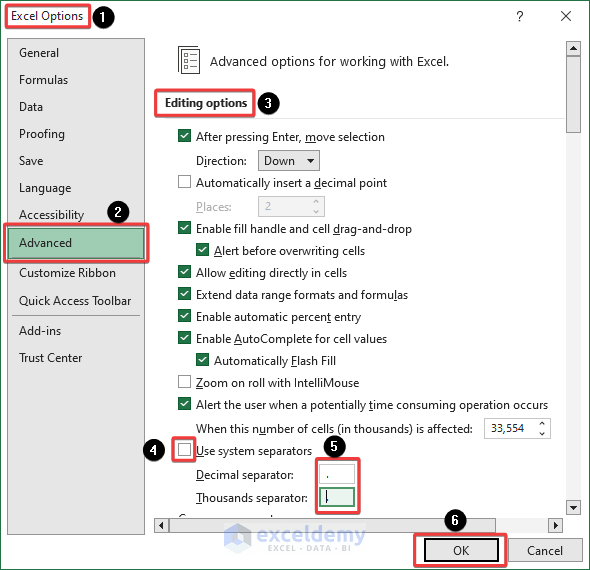The height and width of the screenshot is (570, 590).
Task: Click the horizontal scrollbar right arrow
Action: 555,525
